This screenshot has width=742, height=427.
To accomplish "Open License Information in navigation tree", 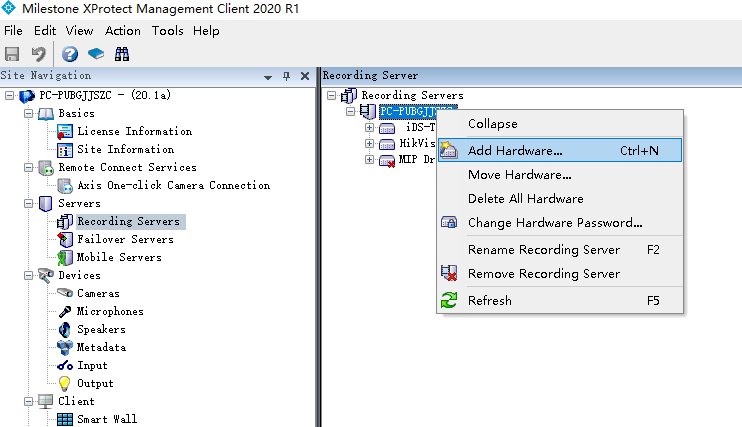I will (134, 131).
